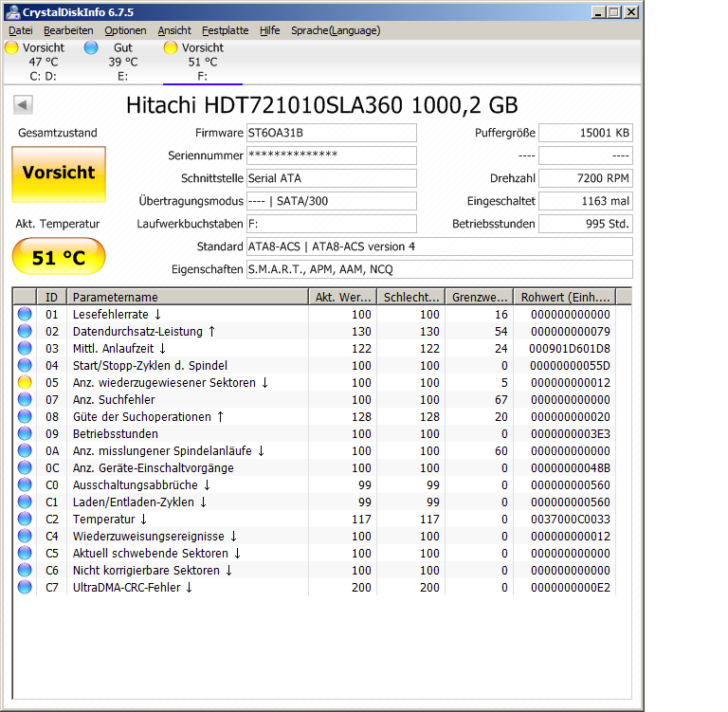728x712 pixels.
Task: Click the status circle for UltraDMA-CRC-Fehler row
Action: click(25, 588)
